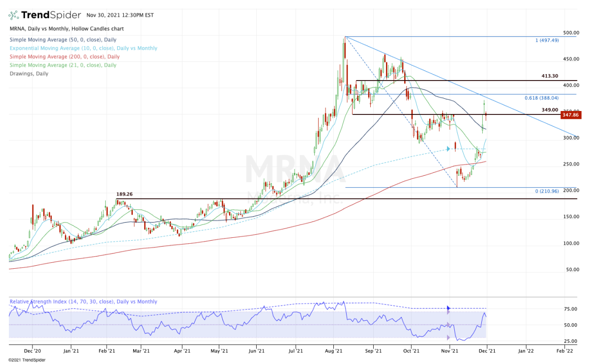The height and width of the screenshot is (364, 590).
Task: Click the Jun '21 date axis label
Action: click(x=257, y=351)
